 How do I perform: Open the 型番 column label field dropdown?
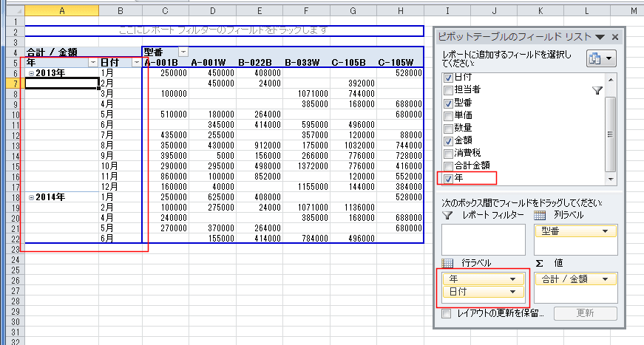click(x=605, y=231)
